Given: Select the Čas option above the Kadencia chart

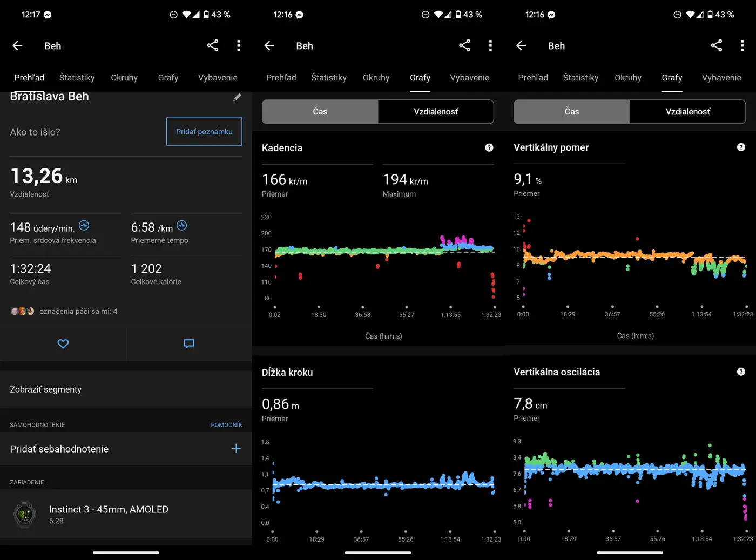Looking at the screenshot, I should [x=320, y=112].
